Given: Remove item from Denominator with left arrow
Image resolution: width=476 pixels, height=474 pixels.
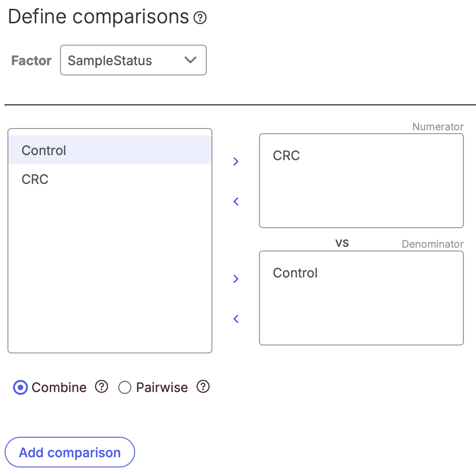Looking at the screenshot, I should 236,319.
